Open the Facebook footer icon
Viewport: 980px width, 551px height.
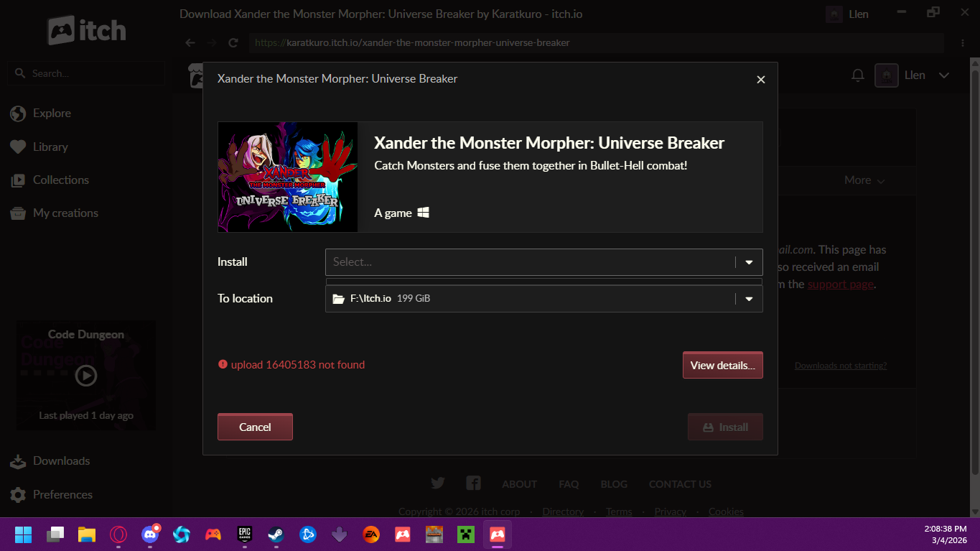pos(473,483)
